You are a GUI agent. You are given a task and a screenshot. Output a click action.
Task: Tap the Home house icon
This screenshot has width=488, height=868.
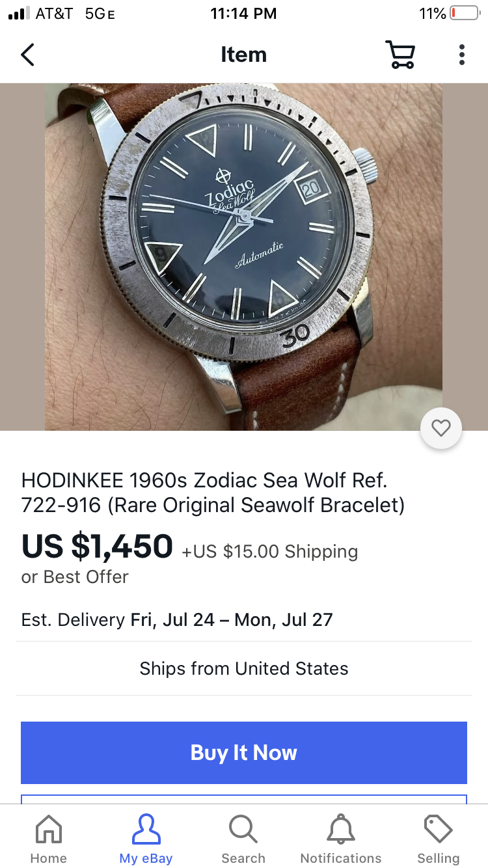click(49, 830)
